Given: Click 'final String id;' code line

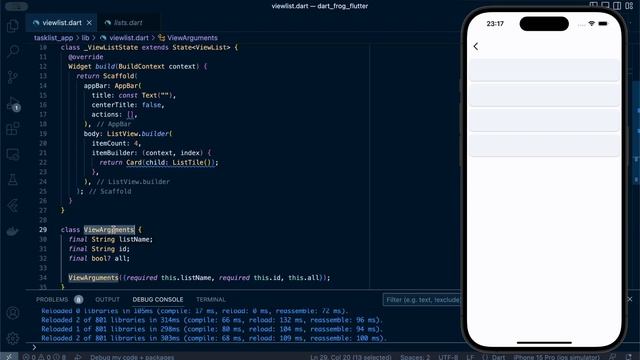Looking at the screenshot, I should coord(99,249).
